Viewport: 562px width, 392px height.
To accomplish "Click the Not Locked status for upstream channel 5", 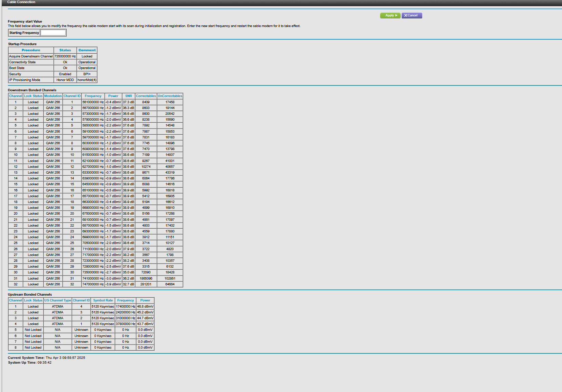I will click(33, 330).
